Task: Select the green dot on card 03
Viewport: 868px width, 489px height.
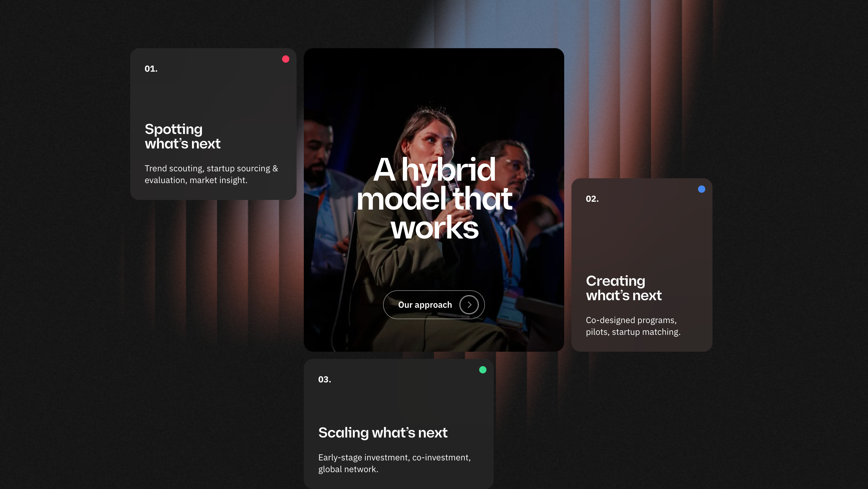Action: pos(483,370)
